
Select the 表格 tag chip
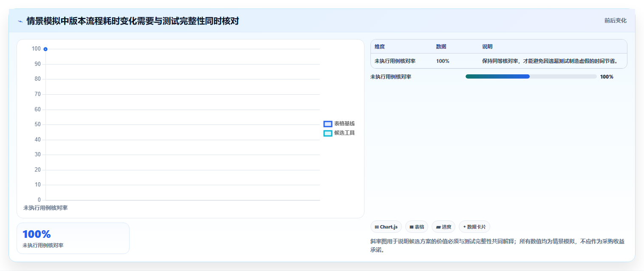point(417,227)
